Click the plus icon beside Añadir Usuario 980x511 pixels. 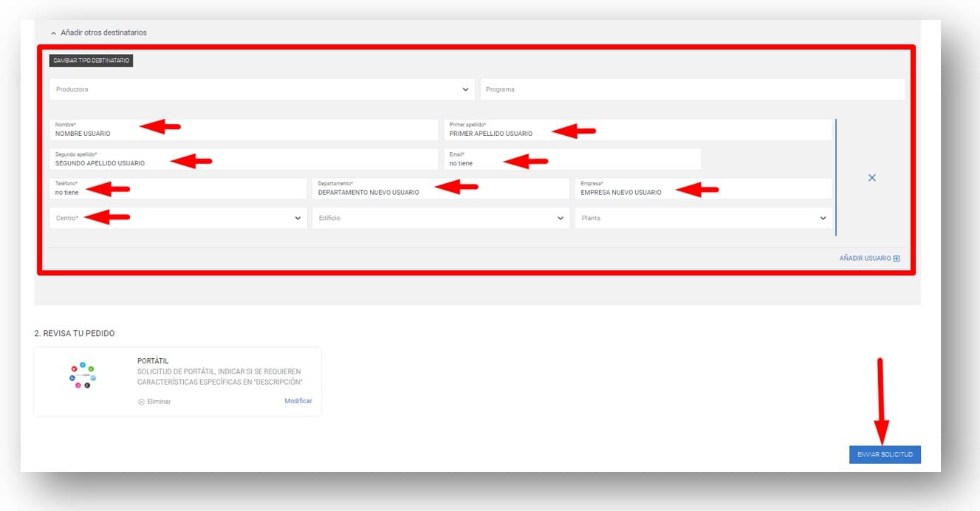point(897,259)
